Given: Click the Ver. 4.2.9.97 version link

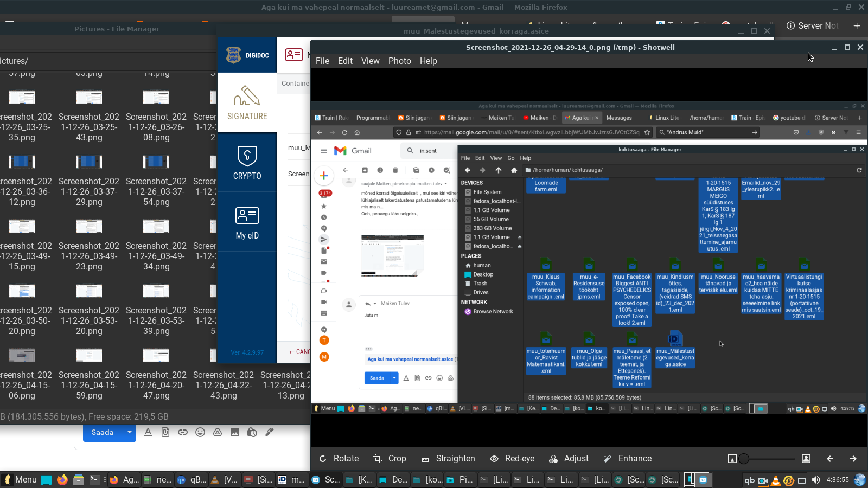Looking at the screenshot, I should (x=247, y=352).
